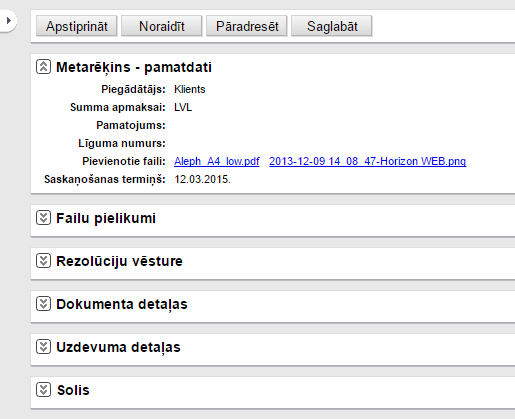This screenshot has width=515, height=419.
Task: Click the Saglabāt button
Action: 332,26
